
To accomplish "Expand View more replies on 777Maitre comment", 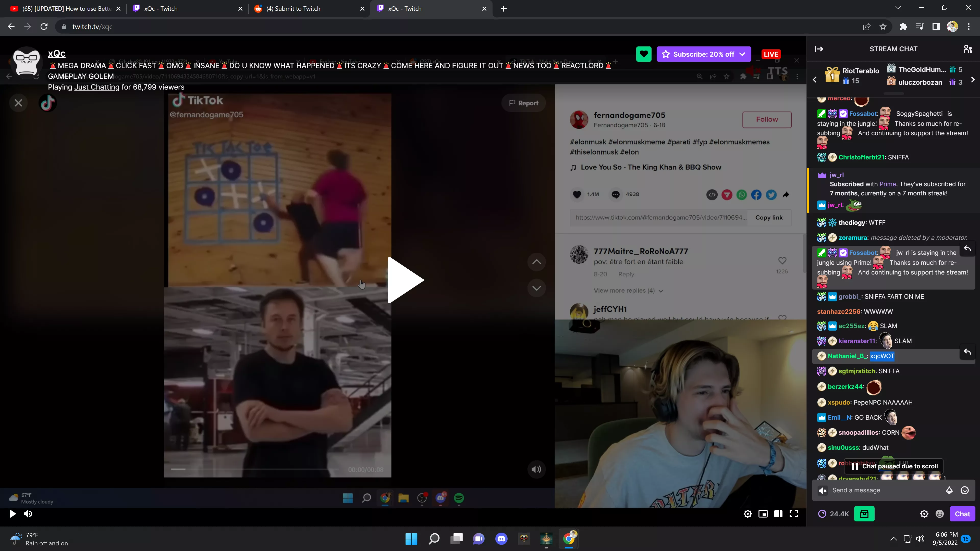I will [626, 290].
